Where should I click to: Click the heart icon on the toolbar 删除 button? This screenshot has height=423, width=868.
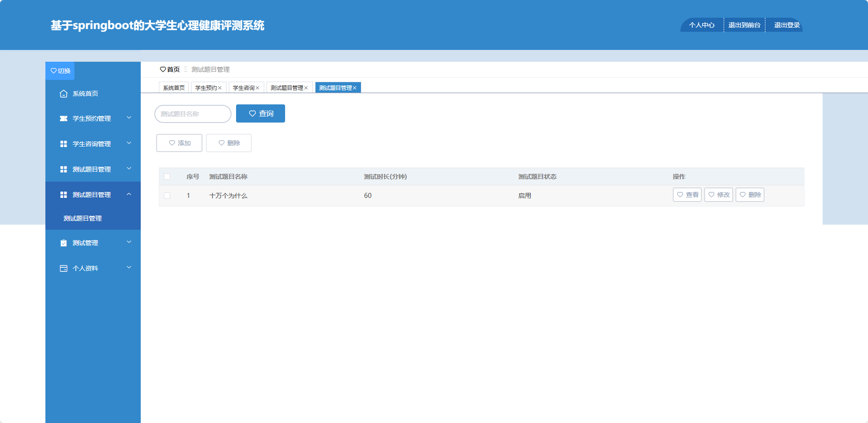[x=222, y=143]
